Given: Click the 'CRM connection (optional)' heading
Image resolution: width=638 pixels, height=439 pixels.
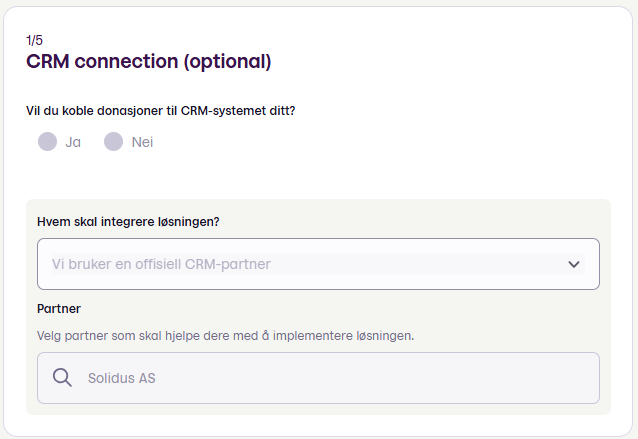Looking at the screenshot, I should [x=149, y=62].
